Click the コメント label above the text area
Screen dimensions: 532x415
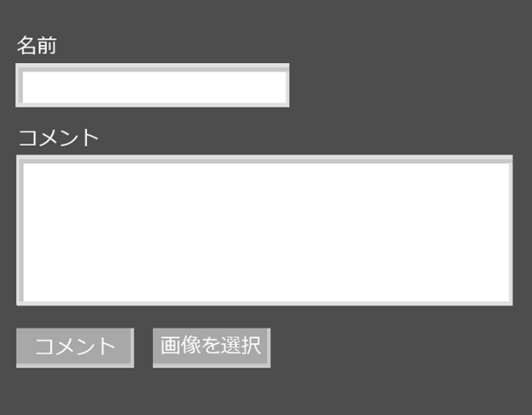pyautogui.click(x=59, y=138)
